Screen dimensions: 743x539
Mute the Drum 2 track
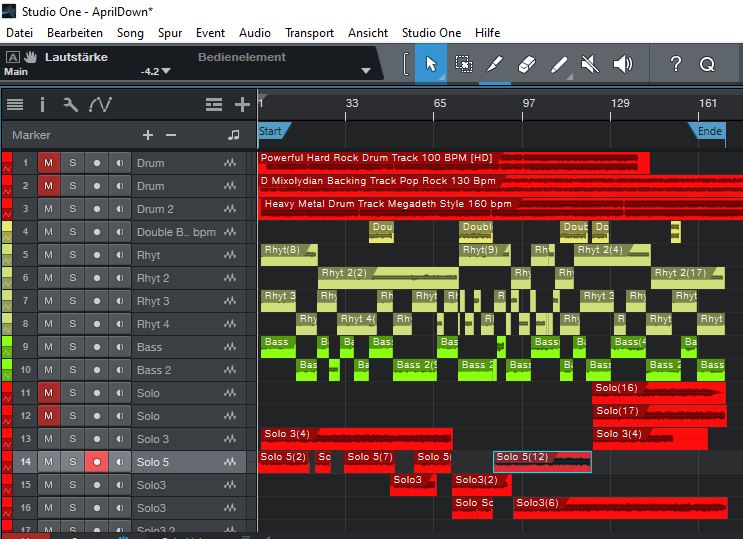tap(49, 209)
